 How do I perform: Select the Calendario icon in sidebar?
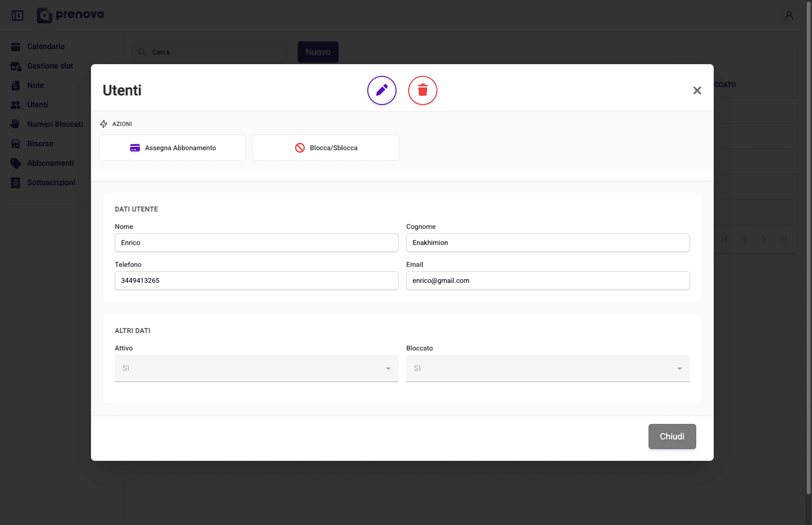coord(16,46)
